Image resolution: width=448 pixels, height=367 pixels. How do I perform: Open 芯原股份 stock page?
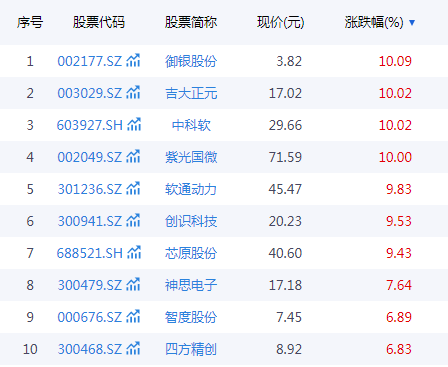click(191, 253)
